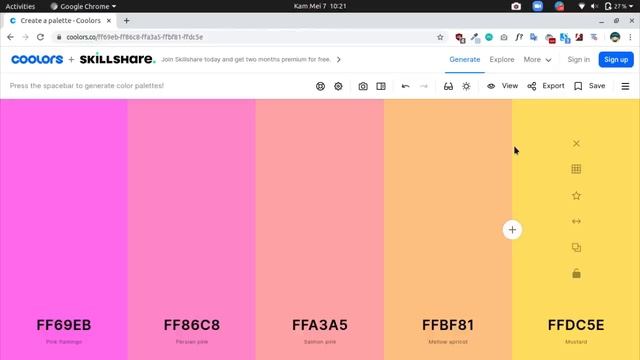Save the palette with Save button
Viewport: 640px width, 360px height.
(x=590, y=86)
